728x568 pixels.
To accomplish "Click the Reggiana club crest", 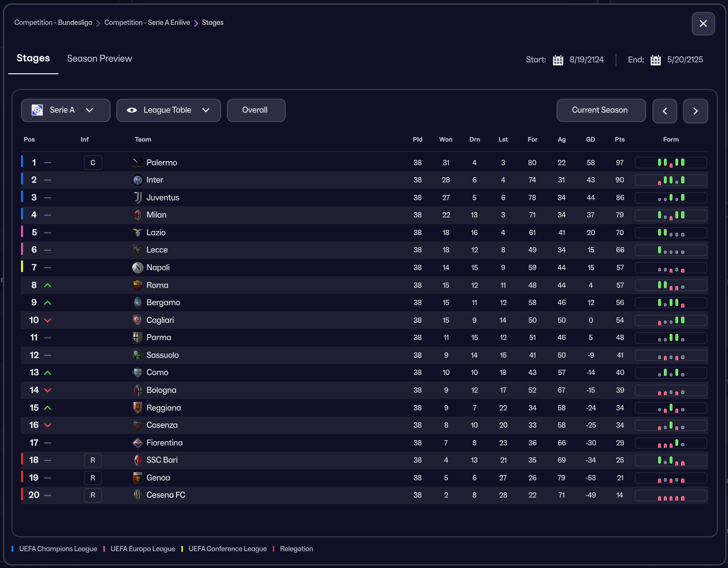I will (x=138, y=408).
